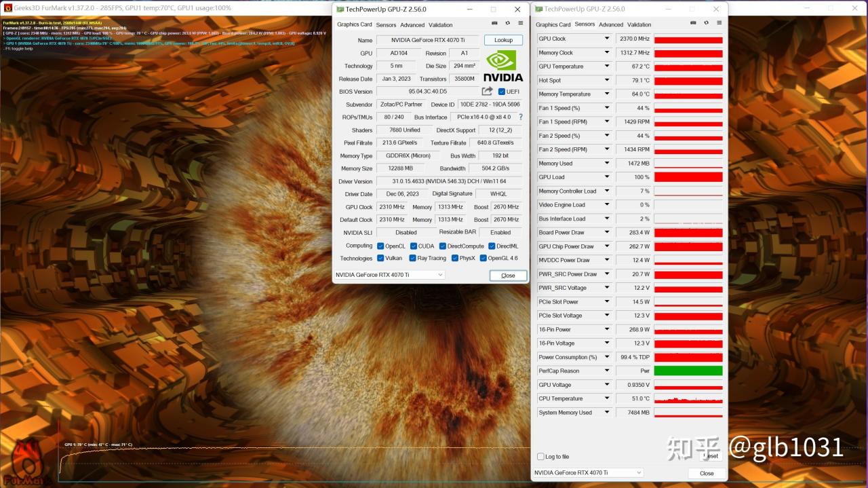Click the Device ID value 10DE 2782 - 19DA 5696
The width and height of the screenshot is (868, 488).
coord(490,105)
